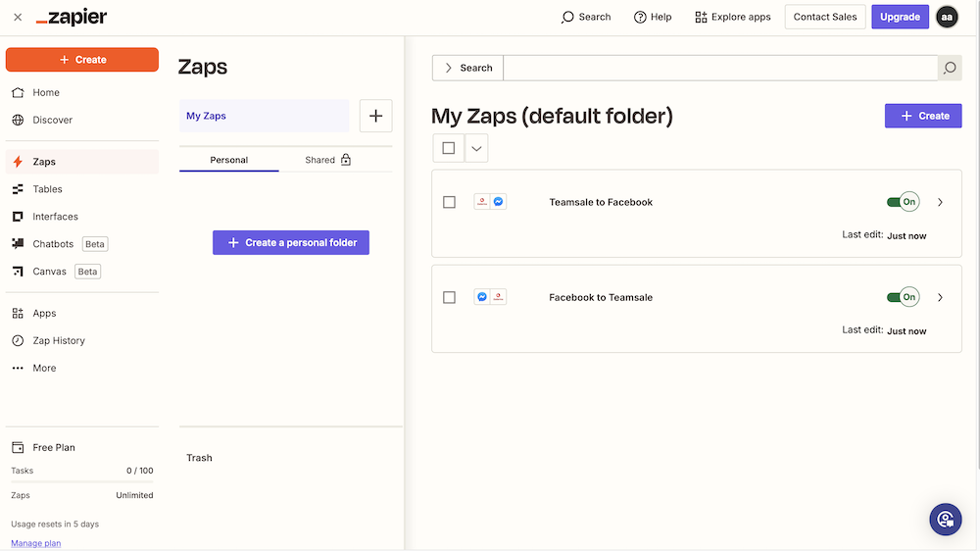The width and height of the screenshot is (980, 551).
Task: Expand the Teamsale to Facebook row chevron
Action: pos(940,202)
